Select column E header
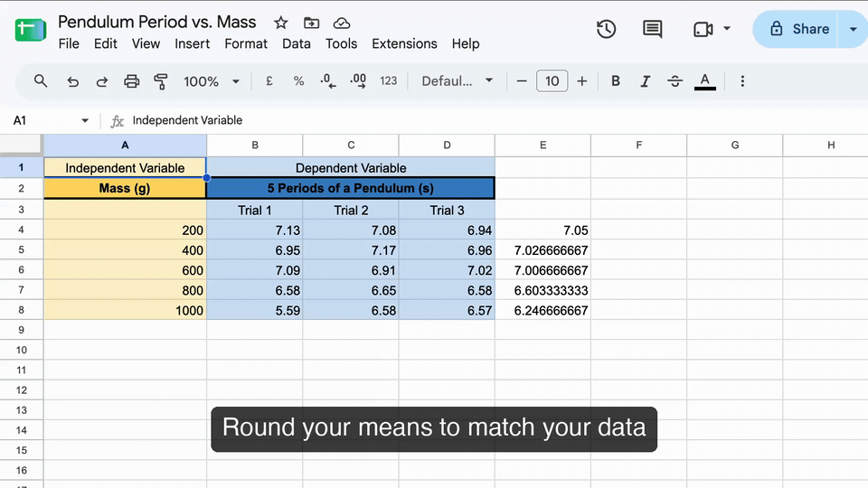The width and height of the screenshot is (868, 488). [542, 145]
